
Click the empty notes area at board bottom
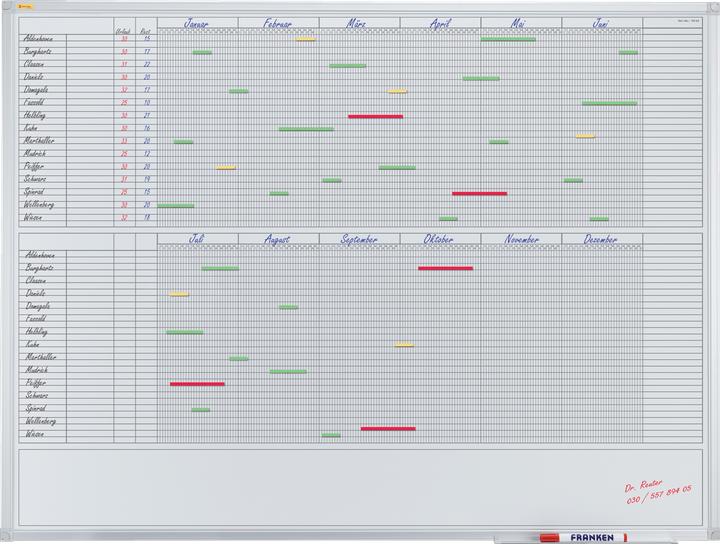click(360, 488)
